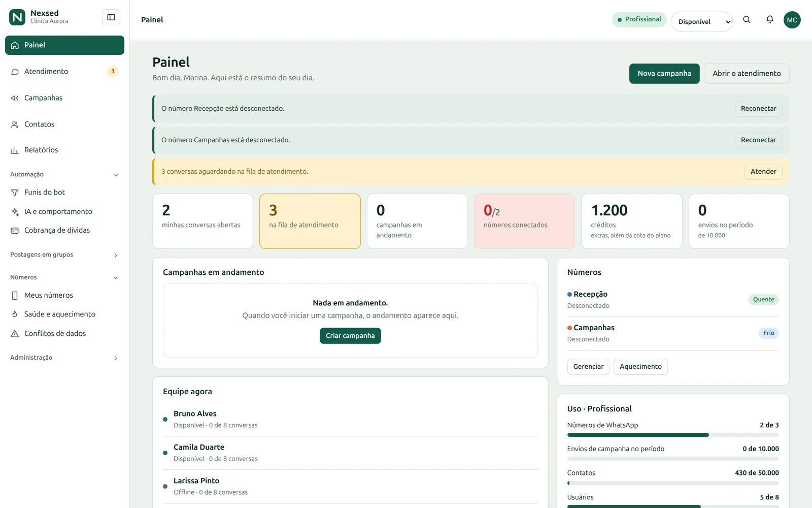
Task: Click the Saúde e aquecimento flame icon
Action: [15, 314]
